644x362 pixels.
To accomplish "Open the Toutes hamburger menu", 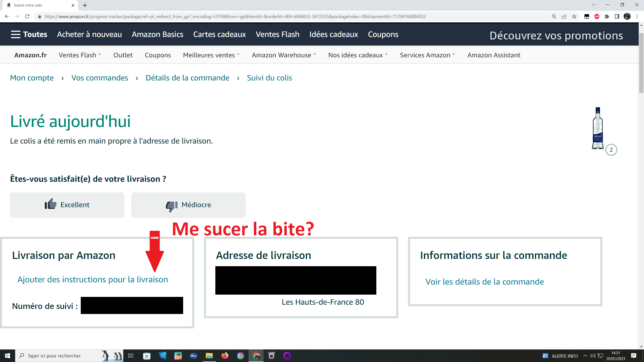I will click(29, 34).
